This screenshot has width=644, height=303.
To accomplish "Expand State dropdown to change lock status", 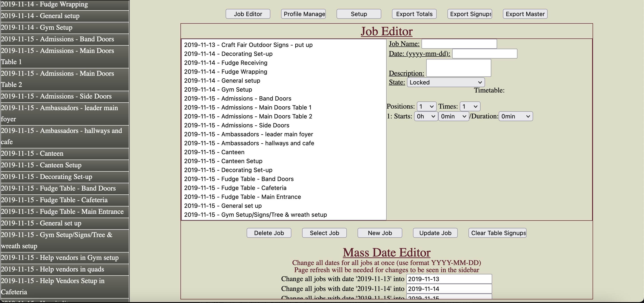I will click(x=445, y=82).
